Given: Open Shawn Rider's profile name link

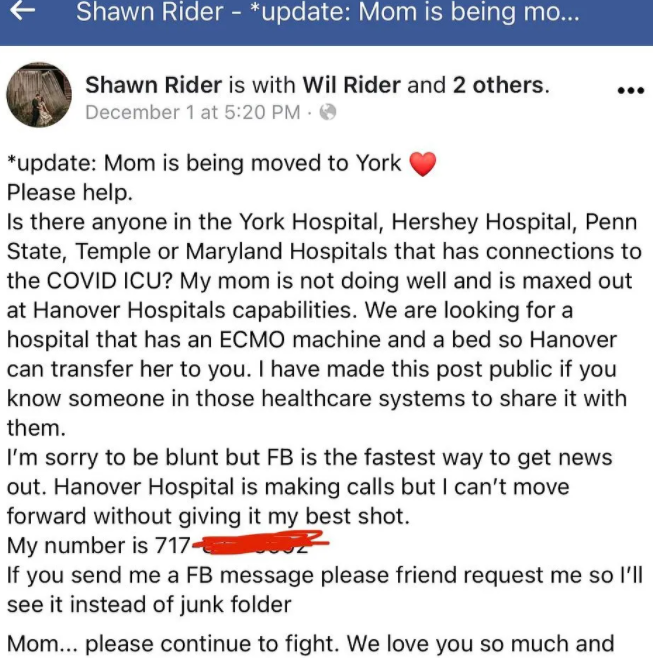Looking at the screenshot, I should [x=154, y=85].
